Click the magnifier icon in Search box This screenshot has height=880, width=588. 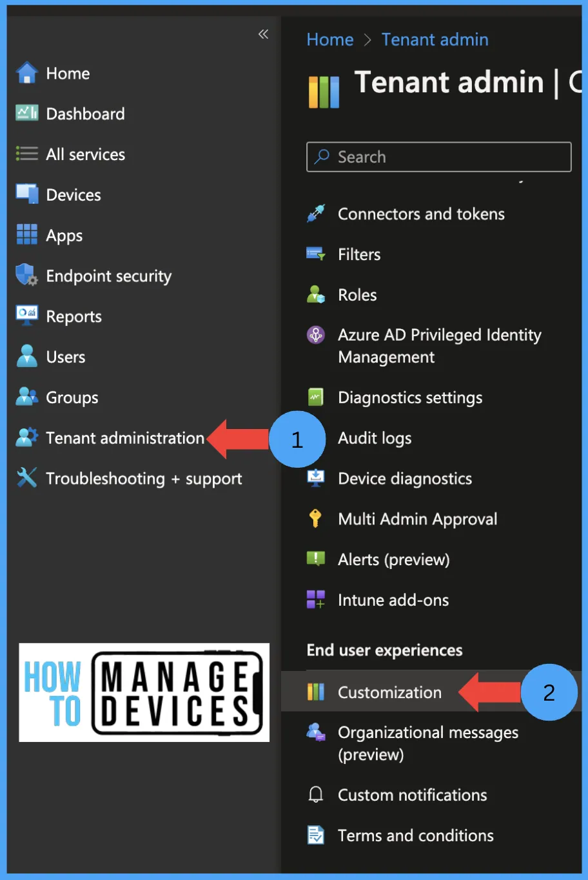click(x=322, y=157)
